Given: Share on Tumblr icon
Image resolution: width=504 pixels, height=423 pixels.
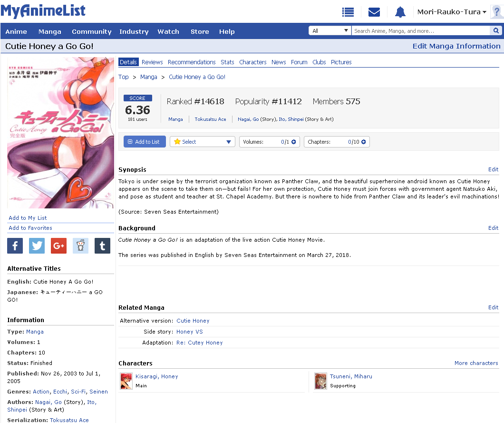Looking at the screenshot, I should (x=103, y=246).
